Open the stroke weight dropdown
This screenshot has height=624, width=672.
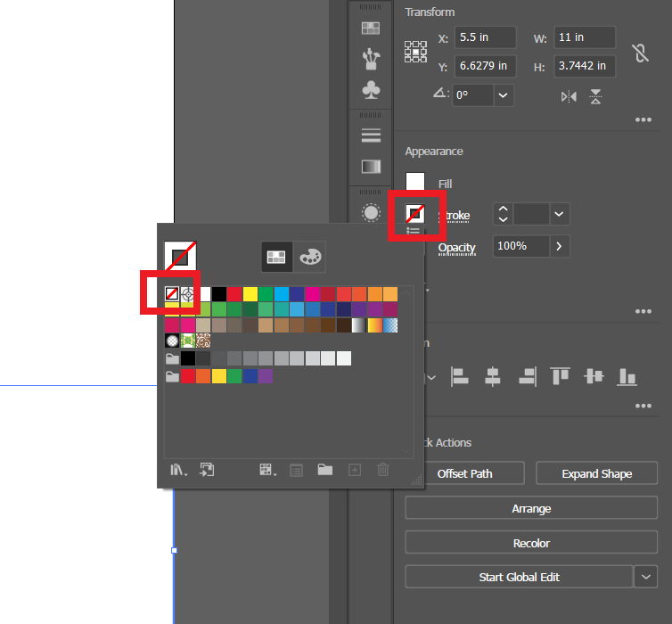[559, 214]
